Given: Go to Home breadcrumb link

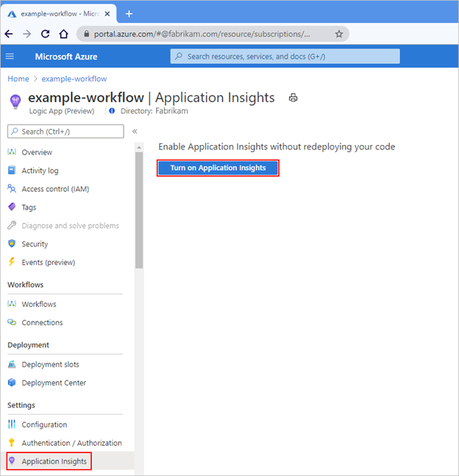Looking at the screenshot, I should coord(18,79).
